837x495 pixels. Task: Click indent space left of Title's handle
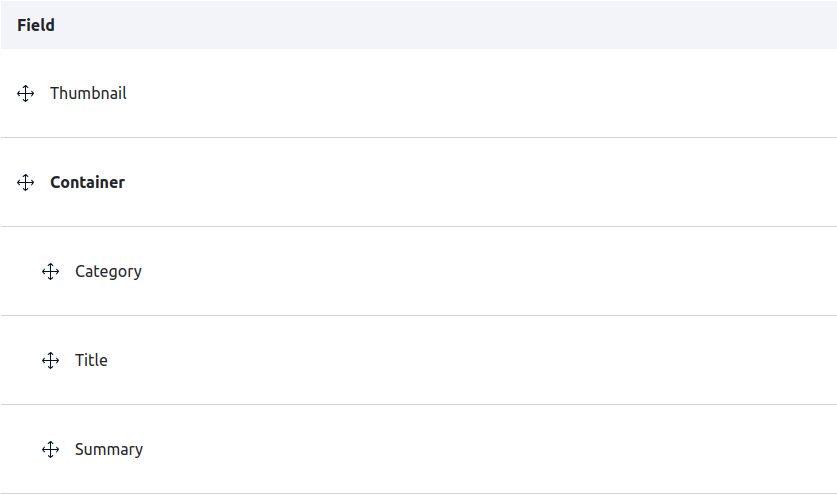20,361
